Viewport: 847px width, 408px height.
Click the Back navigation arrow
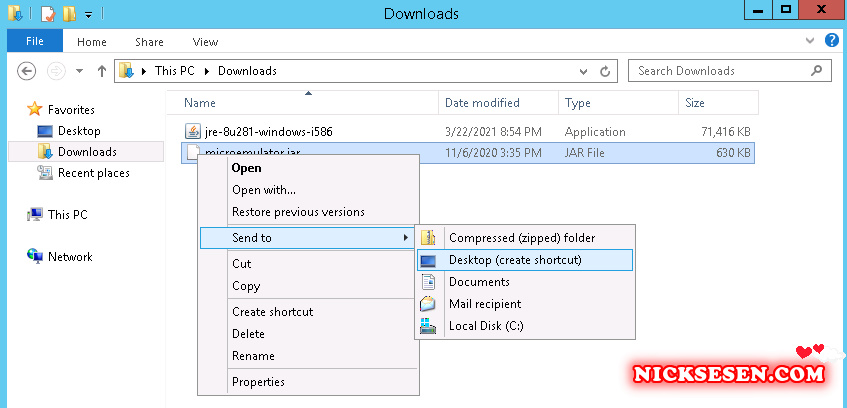pos(28,71)
